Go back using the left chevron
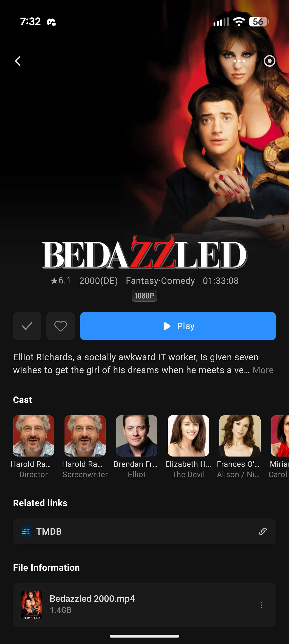 click(x=18, y=61)
